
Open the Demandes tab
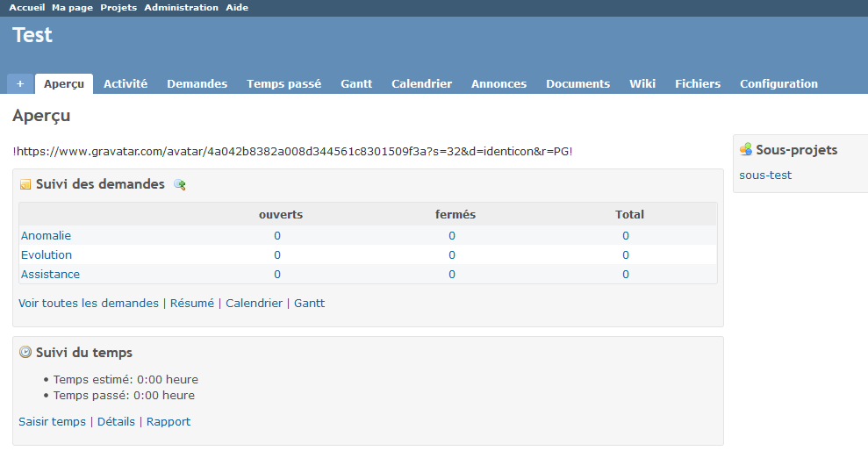(x=197, y=84)
